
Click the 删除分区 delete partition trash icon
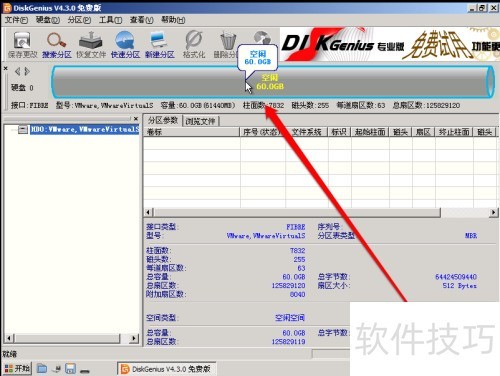click(x=228, y=44)
